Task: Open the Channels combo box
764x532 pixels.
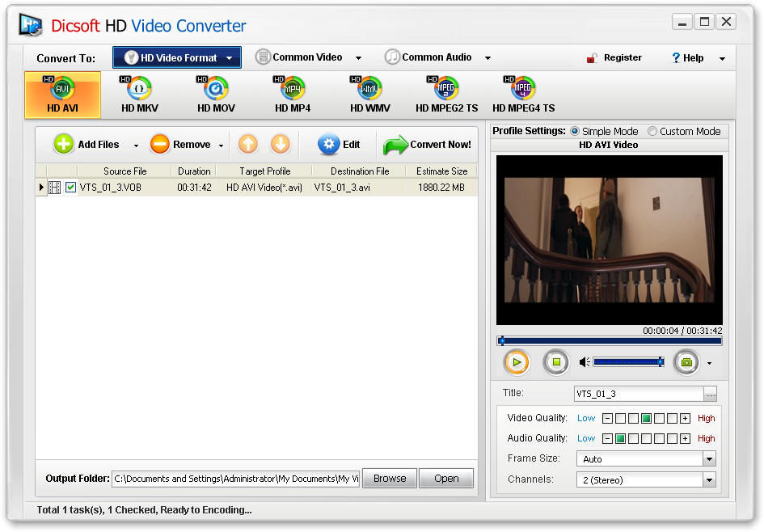Action: [646, 480]
